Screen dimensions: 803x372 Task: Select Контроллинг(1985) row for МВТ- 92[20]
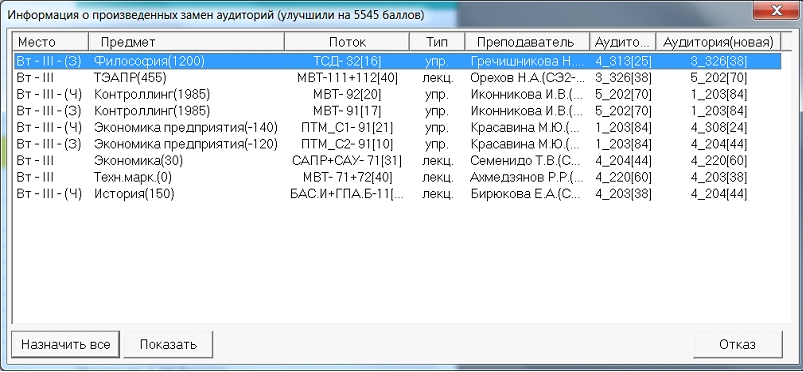point(397,94)
